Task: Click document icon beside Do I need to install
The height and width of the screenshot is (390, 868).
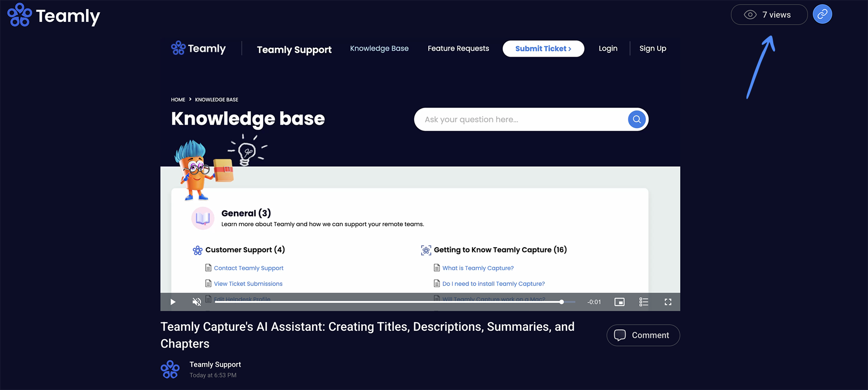Action: click(437, 283)
